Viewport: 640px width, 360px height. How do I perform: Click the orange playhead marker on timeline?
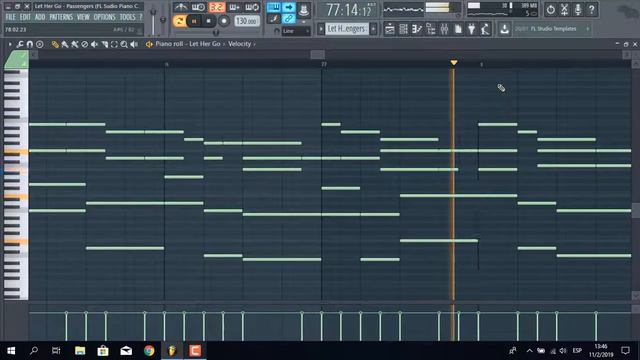(454, 63)
